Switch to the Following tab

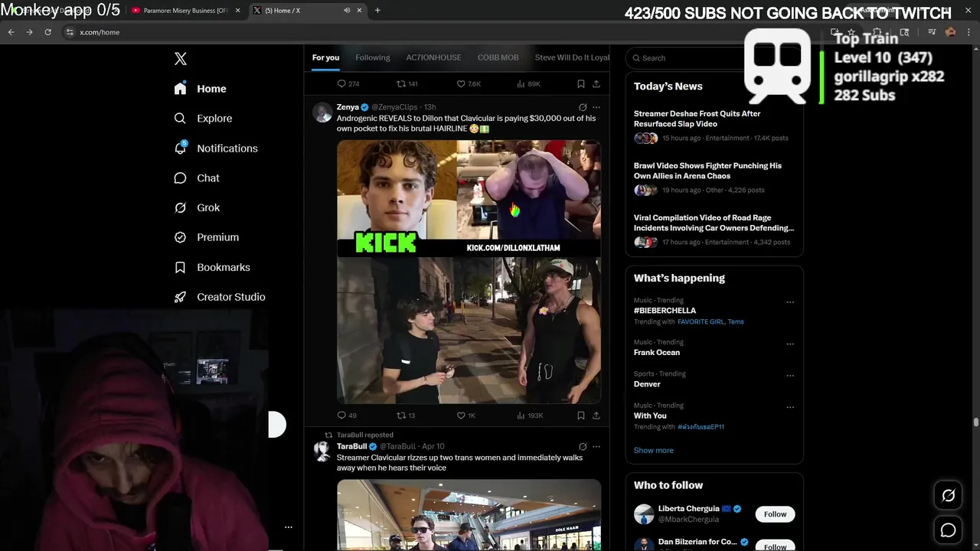point(373,57)
